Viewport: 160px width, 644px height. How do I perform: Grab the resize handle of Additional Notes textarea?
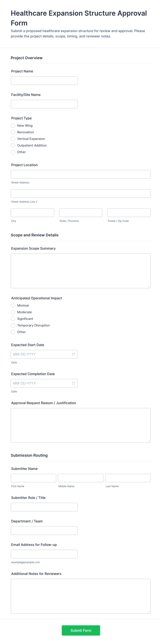pos(149,611)
